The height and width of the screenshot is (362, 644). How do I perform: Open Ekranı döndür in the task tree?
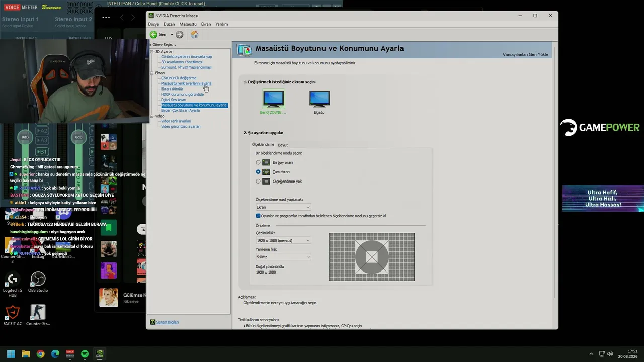(x=172, y=89)
